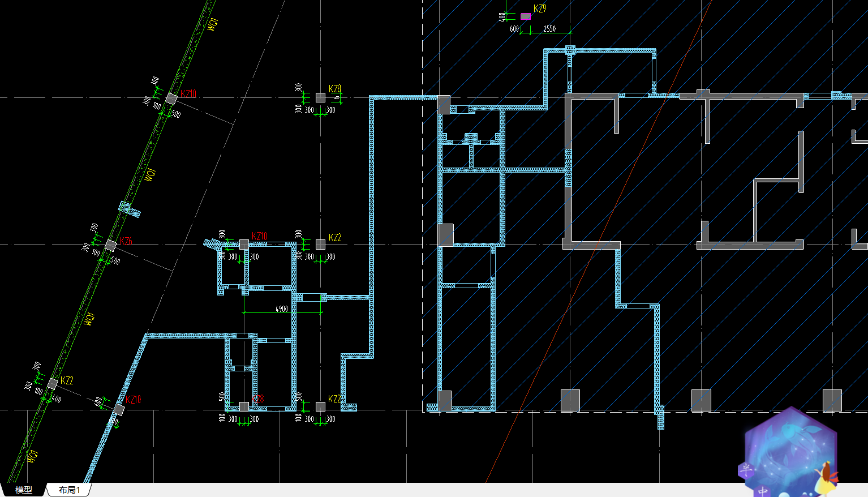Screen dimensions: 868x497
Task: Select the 600 dimension text near KZ10
Action: (x=98, y=402)
